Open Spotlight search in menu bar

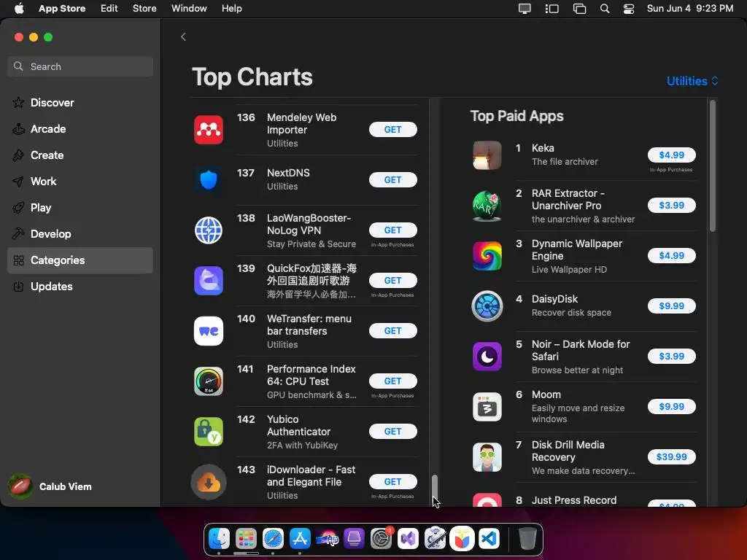pos(605,9)
